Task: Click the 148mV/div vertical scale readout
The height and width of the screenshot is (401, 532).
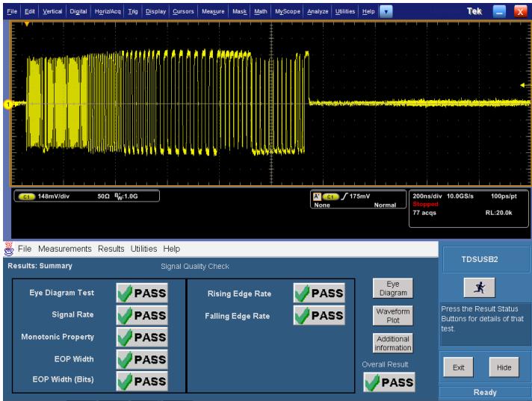Action: pyautogui.click(x=54, y=196)
